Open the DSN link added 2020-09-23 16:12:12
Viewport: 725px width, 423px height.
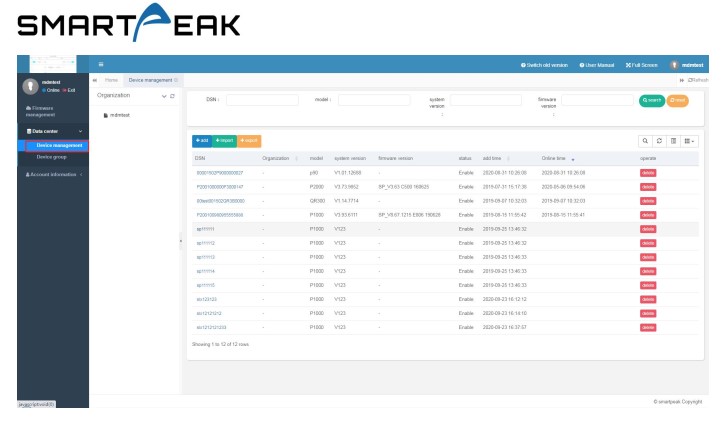[206, 300]
